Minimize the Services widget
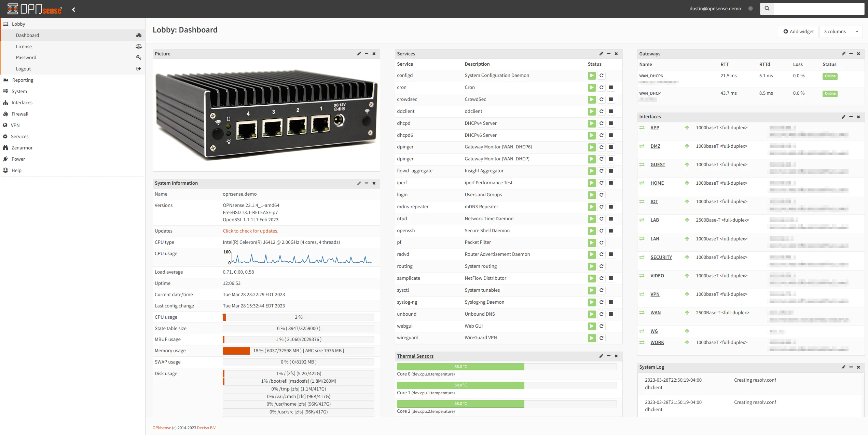 point(608,54)
